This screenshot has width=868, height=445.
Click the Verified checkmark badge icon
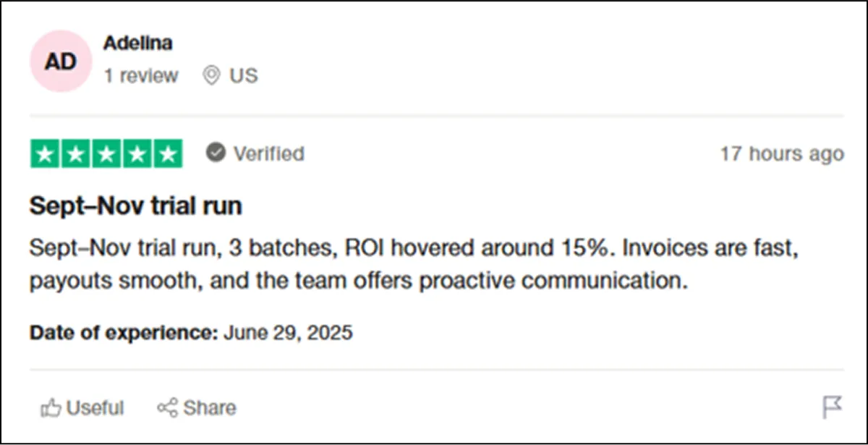point(216,153)
